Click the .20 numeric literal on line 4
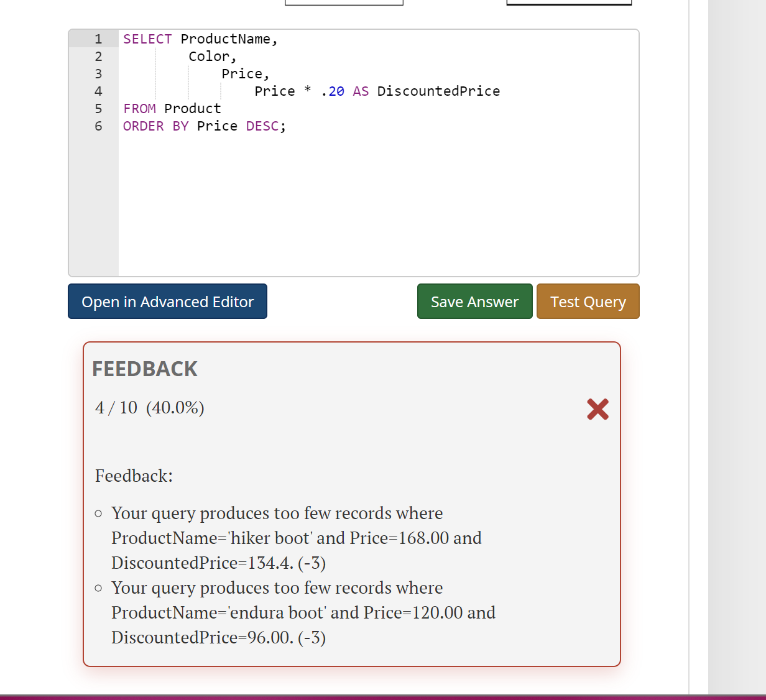Viewport: 766px width, 700px height. click(332, 91)
